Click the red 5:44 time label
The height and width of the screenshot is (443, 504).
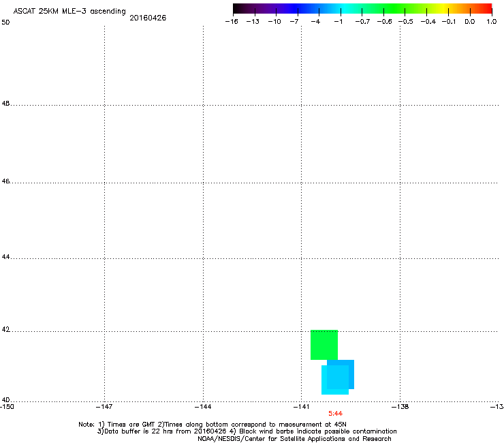tap(335, 414)
